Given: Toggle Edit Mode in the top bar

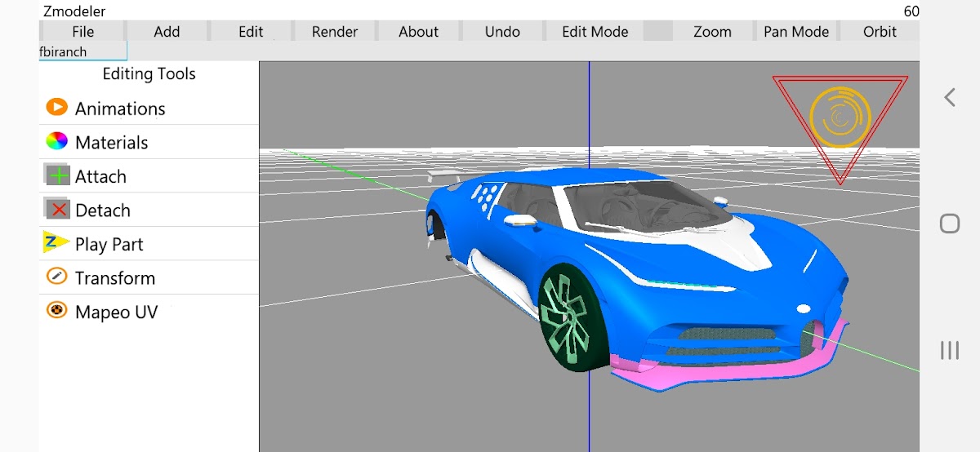Looking at the screenshot, I should tap(595, 32).
